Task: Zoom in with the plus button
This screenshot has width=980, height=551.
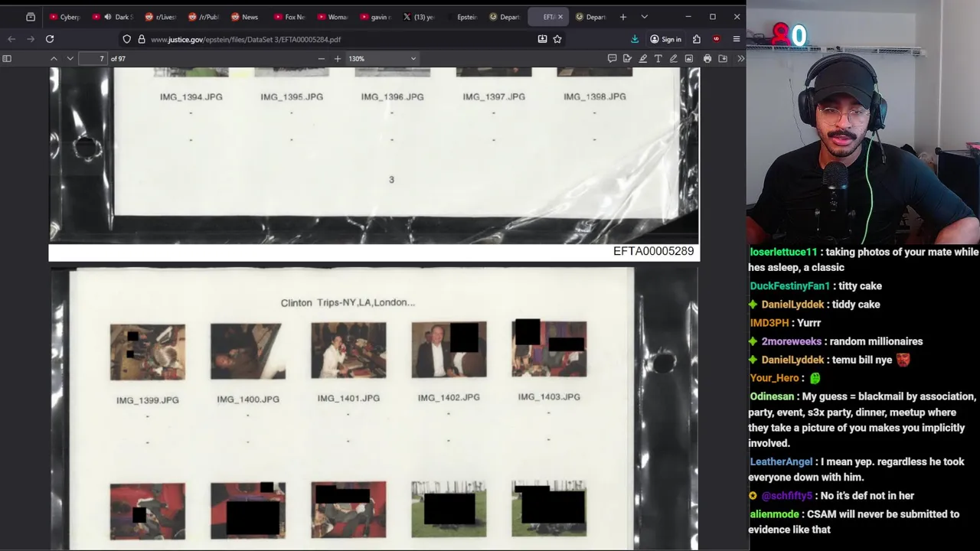Action: coord(337,59)
